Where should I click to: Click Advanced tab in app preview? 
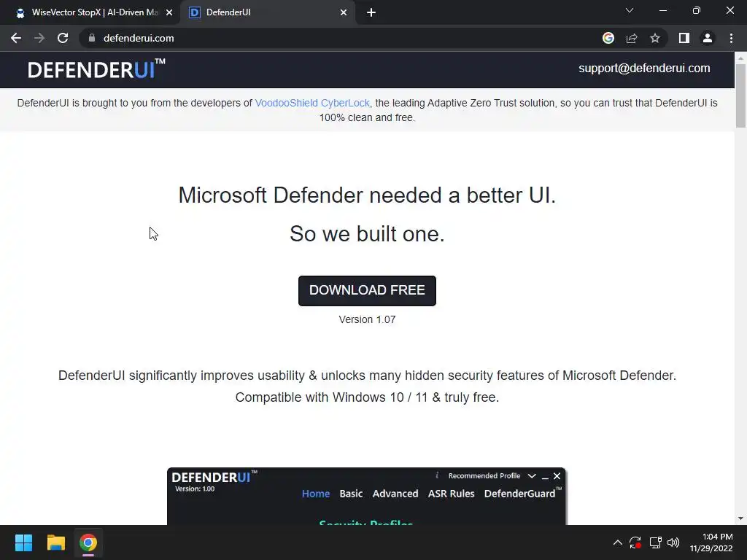[395, 494]
